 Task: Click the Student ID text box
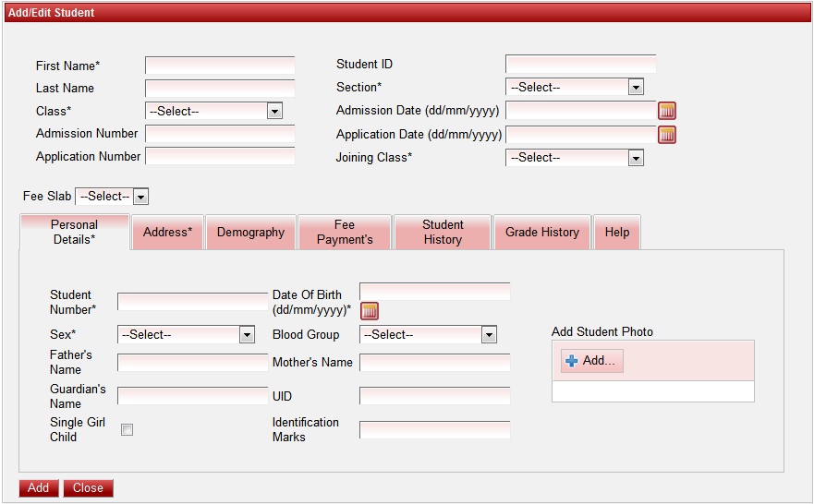coord(580,64)
